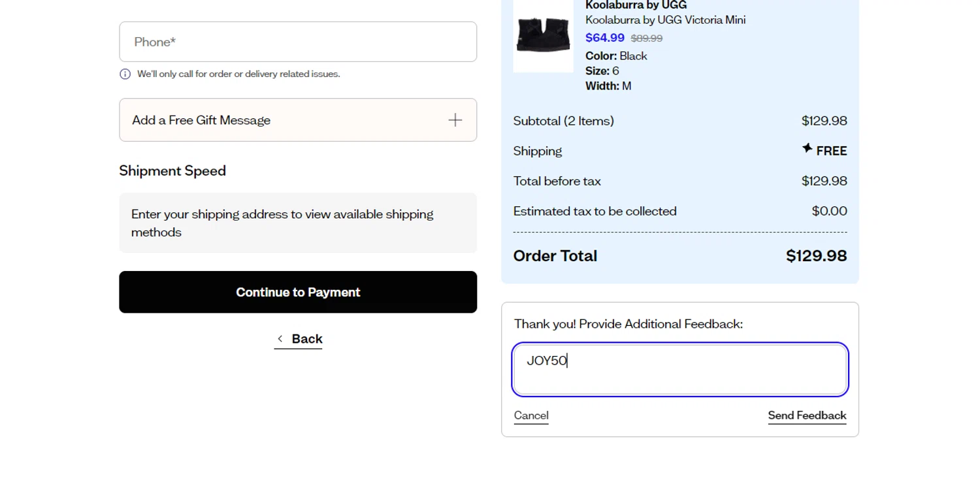Click the bold Koolaburra by UGG brand name
Image resolution: width=980 pixels, height=482 pixels.
pyautogui.click(x=636, y=5)
